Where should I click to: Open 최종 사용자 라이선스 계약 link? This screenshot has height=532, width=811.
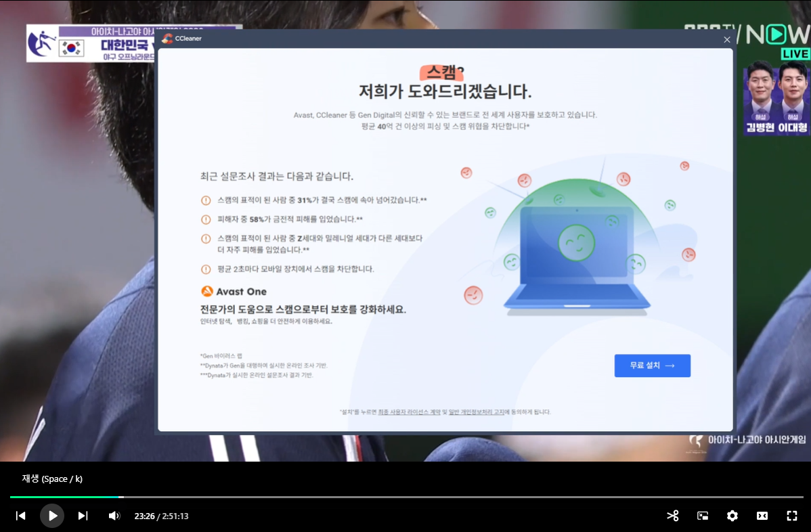(409, 412)
